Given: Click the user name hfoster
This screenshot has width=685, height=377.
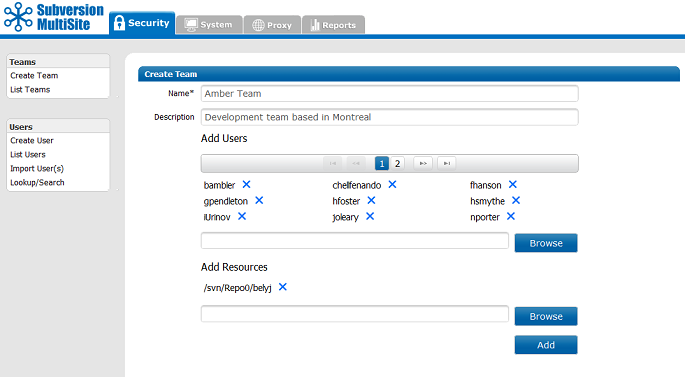Looking at the screenshot, I should pos(346,201).
